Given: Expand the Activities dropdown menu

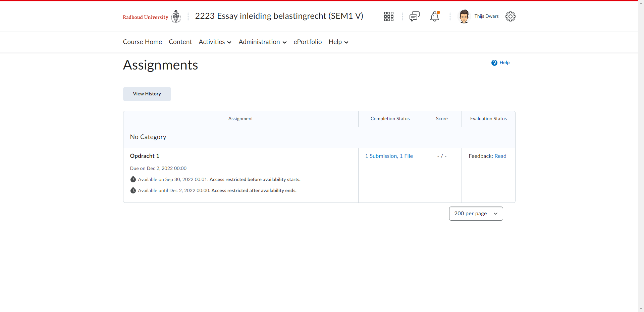Looking at the screenshot, I should tap(215, 42).
